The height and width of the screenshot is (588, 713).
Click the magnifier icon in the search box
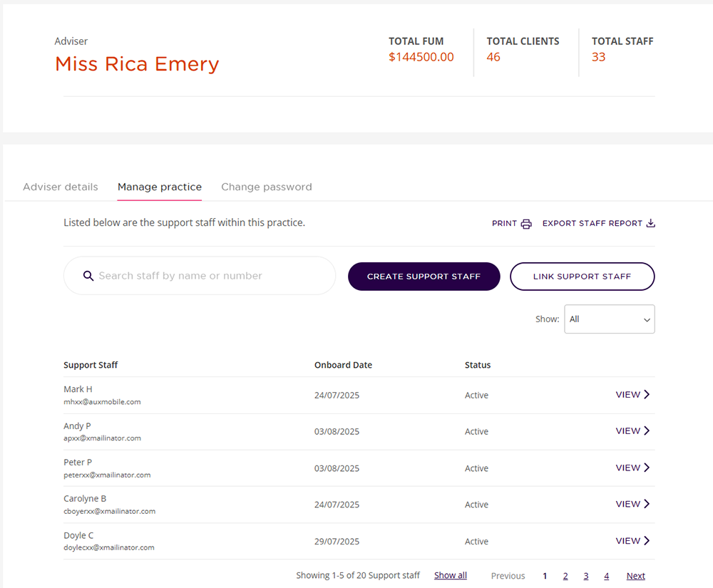(x=88, y=276)
